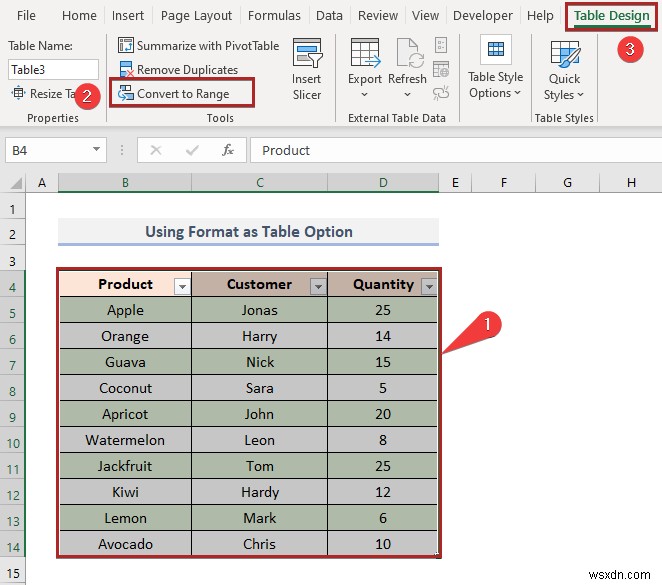Click the cell containing Harry
The image size is (662, 585).
click(x=260, y=336)
